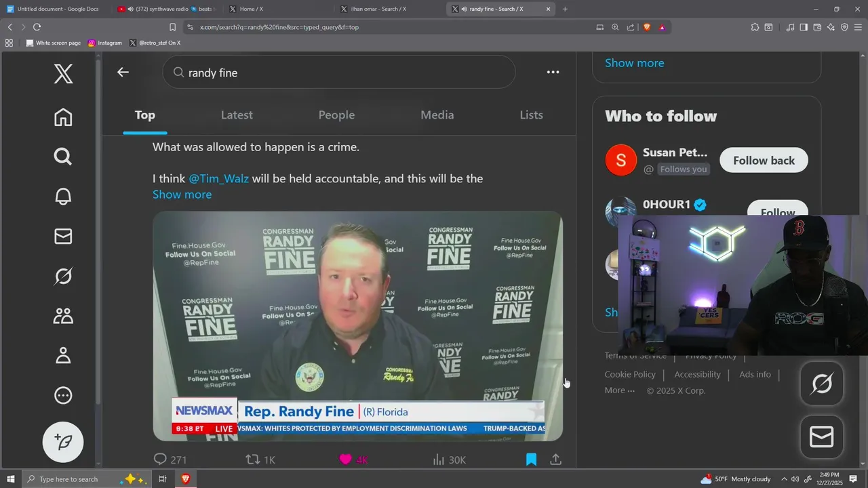868x488 pixels.
Task: Click the randy fine search field
Action: pyautogui.click(x=339, y=72)
